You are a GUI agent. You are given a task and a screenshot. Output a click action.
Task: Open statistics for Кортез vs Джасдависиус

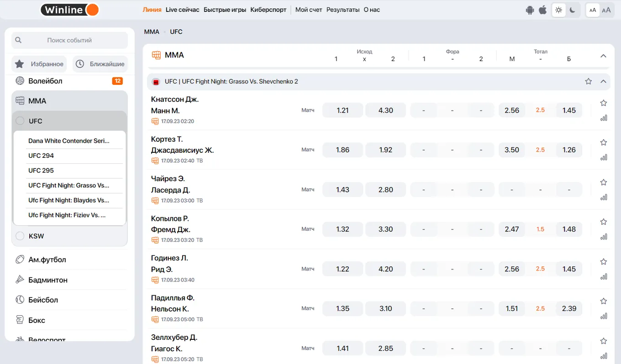coord(604,157)
